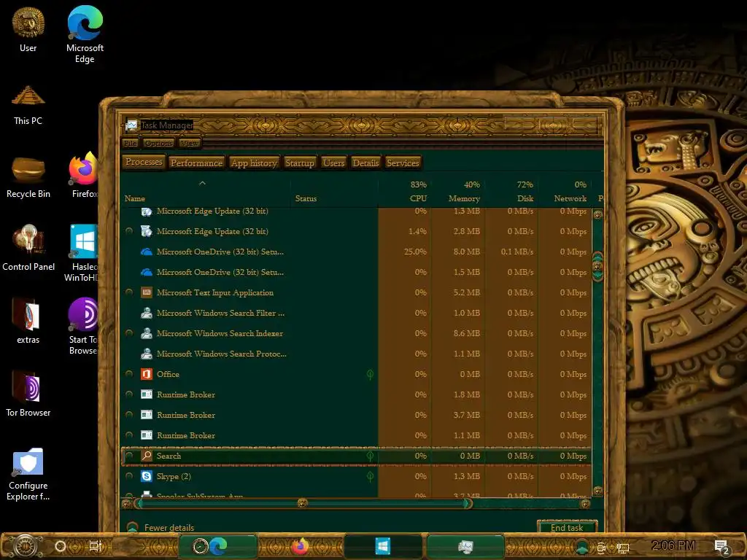Viewport: 747px width, 560px height.
Task: Switch to the Services tab
Action: click(x=403, y=163)
